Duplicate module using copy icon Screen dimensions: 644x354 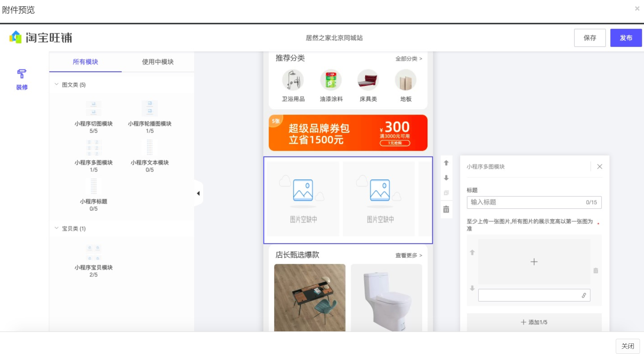click(x=446, y=193)
